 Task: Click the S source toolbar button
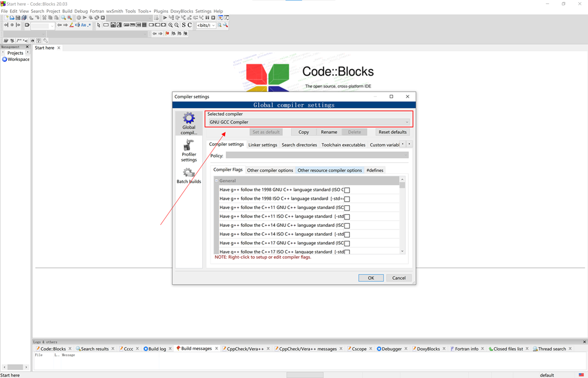coord(184,25)
